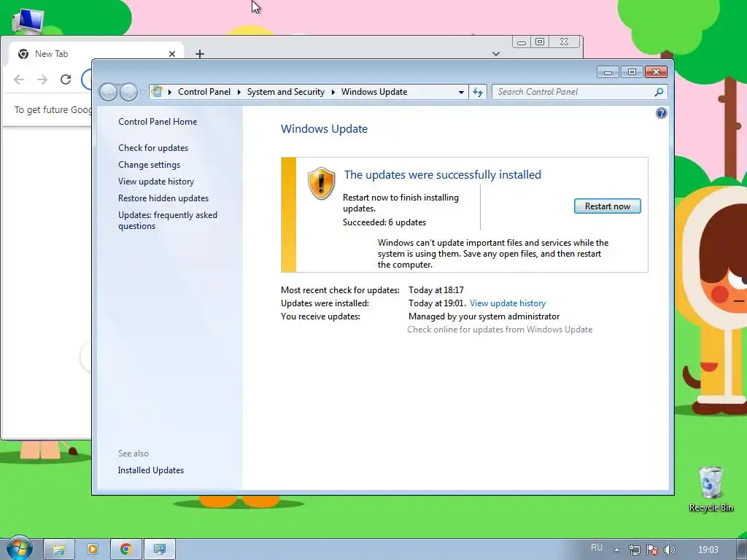This screenshot has width=747, height=560.
Task: Reload page in Chrome window
Action: click(66, 79)
